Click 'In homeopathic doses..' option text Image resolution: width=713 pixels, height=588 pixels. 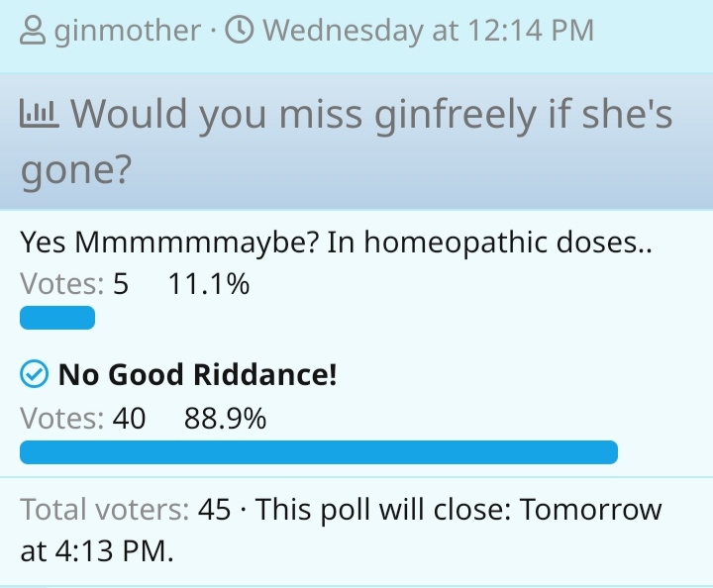(490, 243)
